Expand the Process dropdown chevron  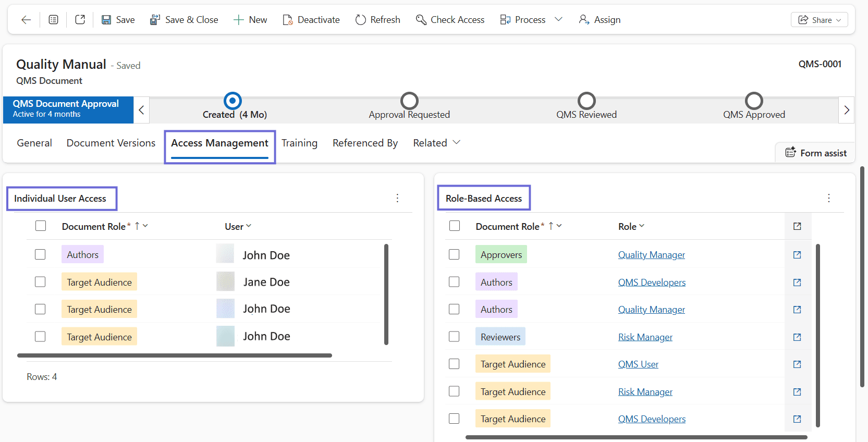coord(558,20)
